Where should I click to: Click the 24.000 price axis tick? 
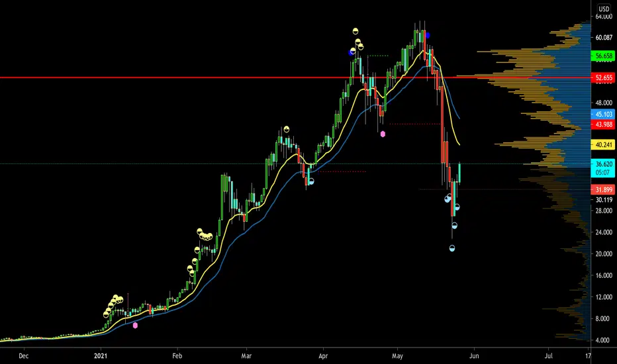[604, 232]
